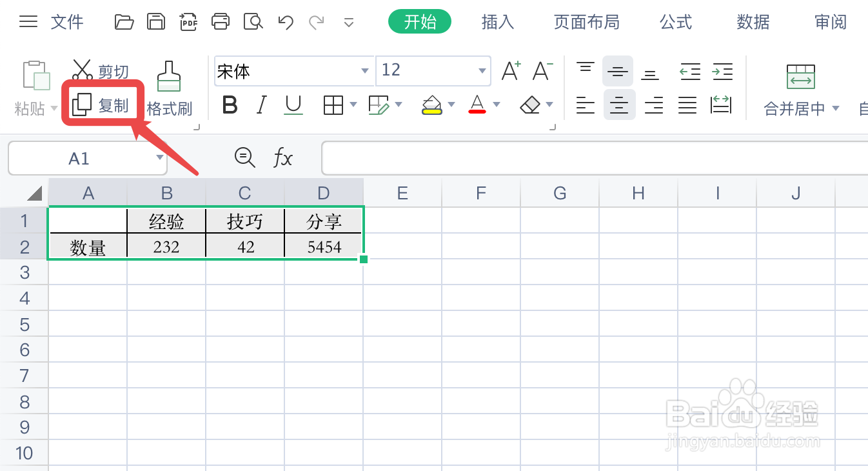Click the fx insert function icon
The height and width of the screenshot is (471, 868).
click(x=283, y=157)
